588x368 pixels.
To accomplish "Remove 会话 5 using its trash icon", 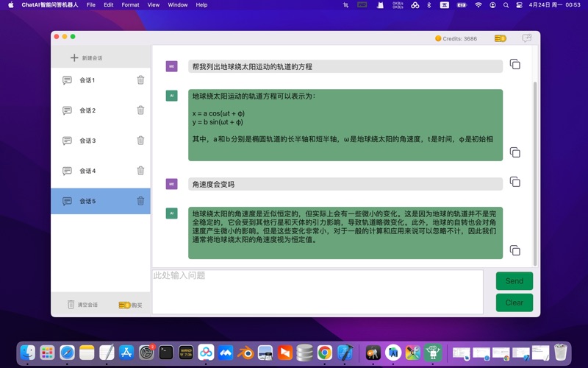I will [x=140, y=201].
